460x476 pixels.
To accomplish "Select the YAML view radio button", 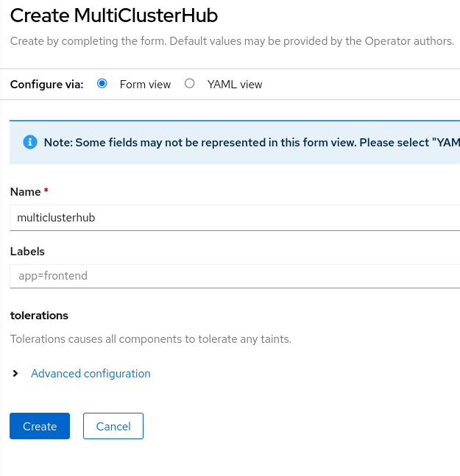I will tap(190, 84).
